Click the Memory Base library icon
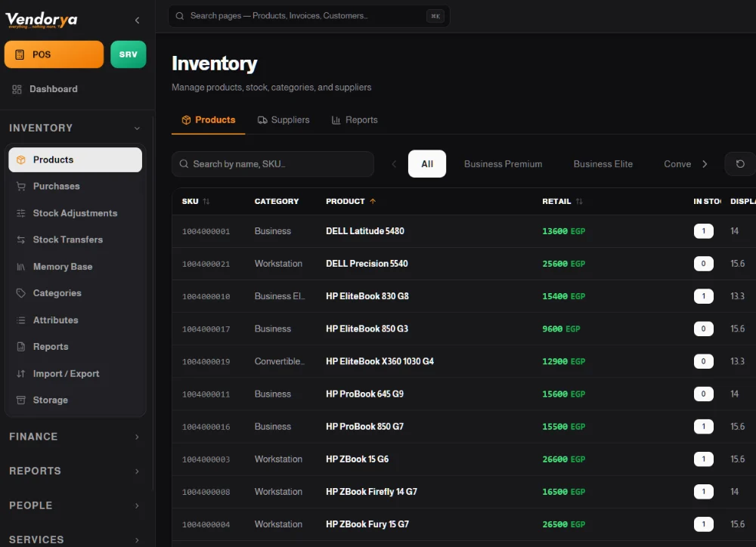This screenshot has height=547, width=756. pos(20,267)
